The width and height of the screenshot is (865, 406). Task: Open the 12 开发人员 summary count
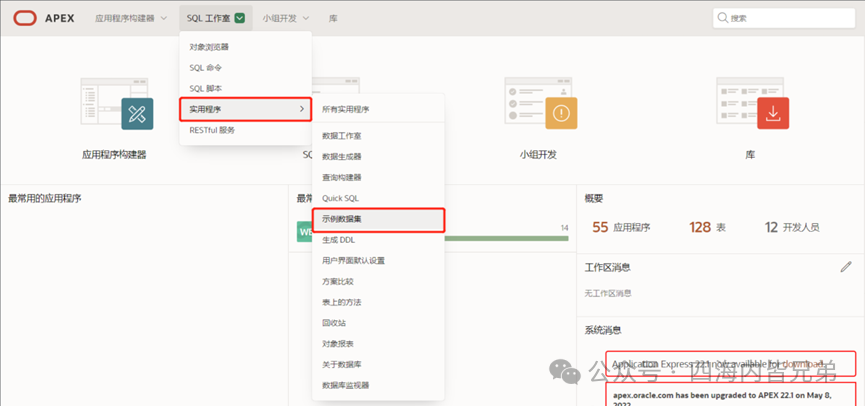792,227
